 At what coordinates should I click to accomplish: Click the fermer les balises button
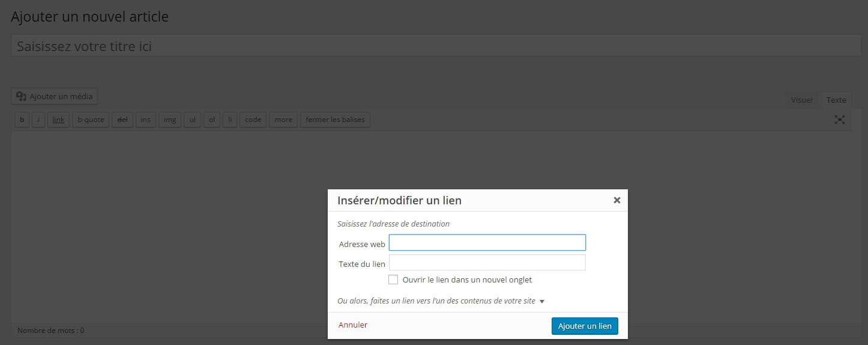(x=335, y=120)
